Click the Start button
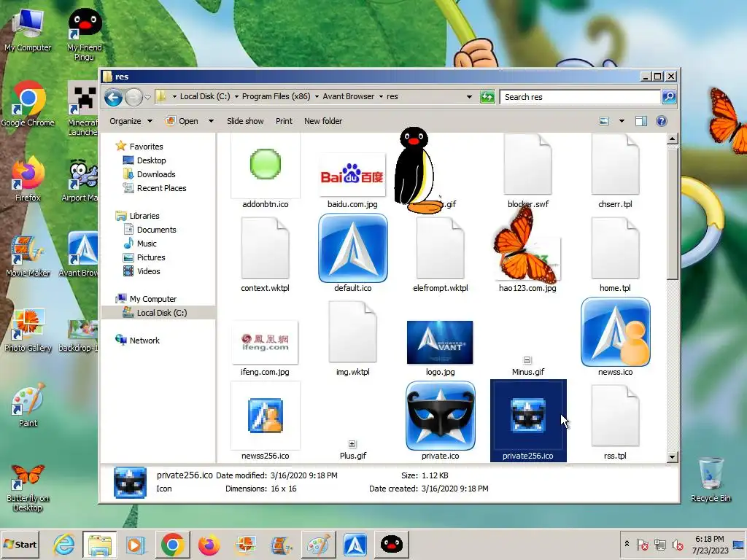Viewport: 747px width, 560px height. pyautogui.click(x=20, y=544)
